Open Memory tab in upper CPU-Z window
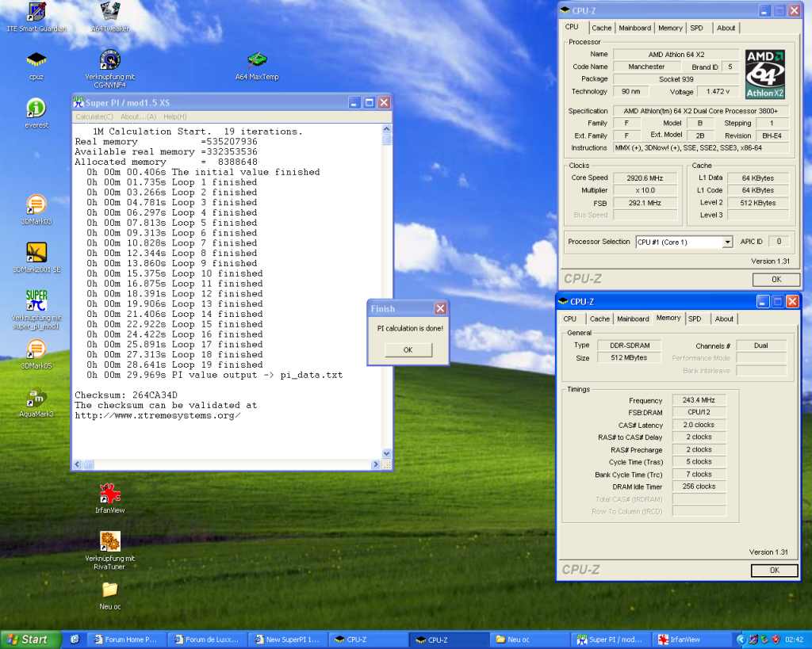Viewport: 812px width, 649px height. [x=670, y=28]
